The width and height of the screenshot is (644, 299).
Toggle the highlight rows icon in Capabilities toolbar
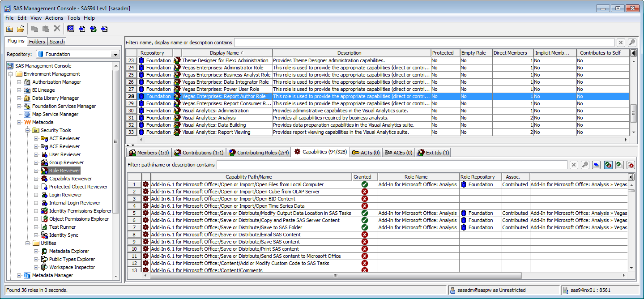(x=596, y=165)
